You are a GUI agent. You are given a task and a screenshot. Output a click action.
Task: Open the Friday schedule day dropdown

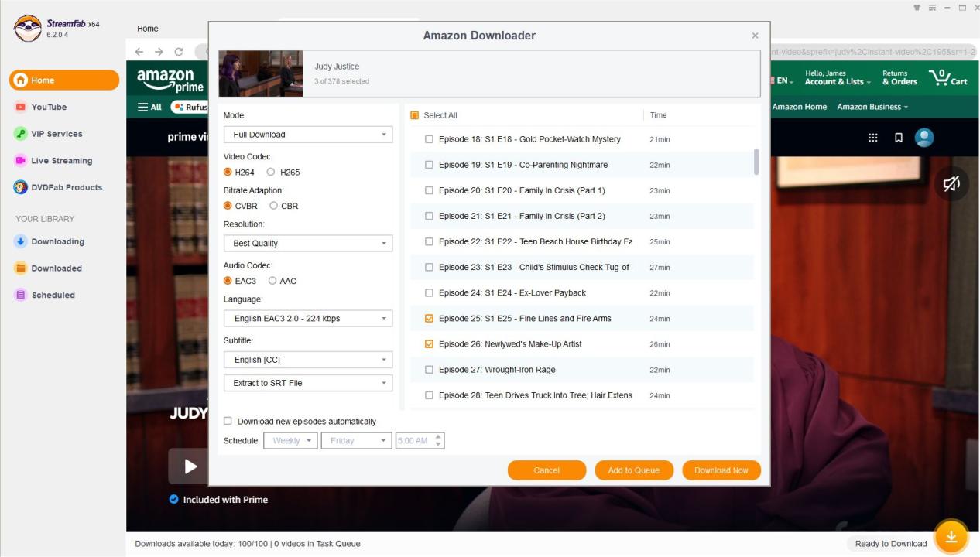click(356, 440)
